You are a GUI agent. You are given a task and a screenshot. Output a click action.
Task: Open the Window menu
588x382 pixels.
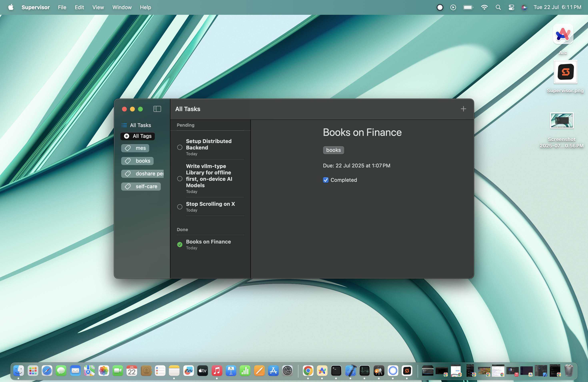[122, 7]
